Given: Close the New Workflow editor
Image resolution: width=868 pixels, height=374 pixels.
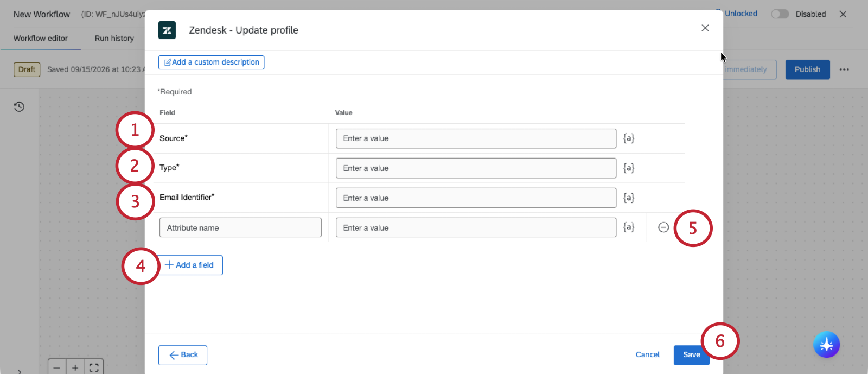Looking at the screenshot, I should tap(843, 14).
